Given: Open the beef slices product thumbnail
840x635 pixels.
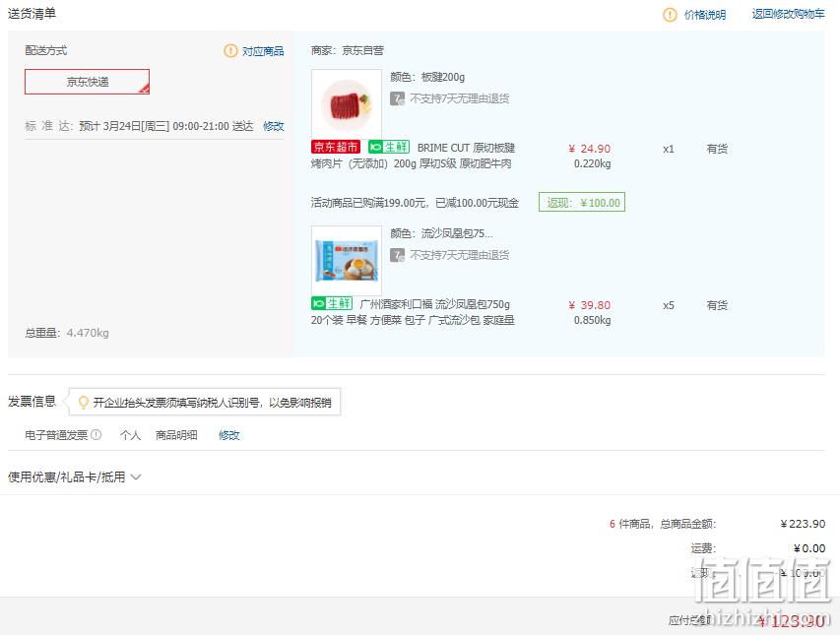Looking at the screenshot, I should (x=347, y=104).
